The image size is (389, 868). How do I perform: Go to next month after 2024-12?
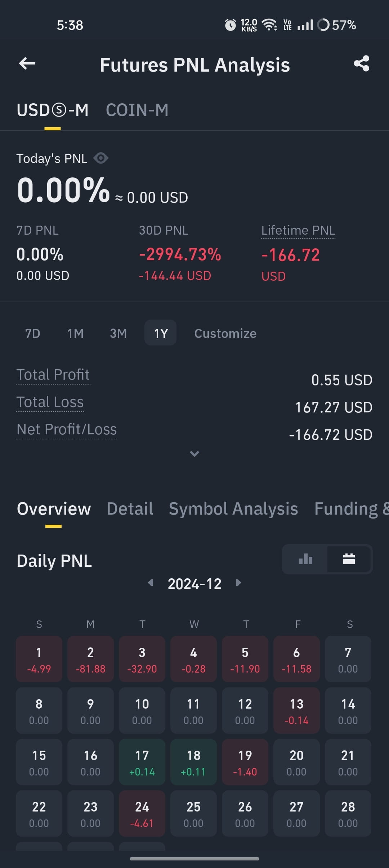pyautogui.click(x=238, y=583)
